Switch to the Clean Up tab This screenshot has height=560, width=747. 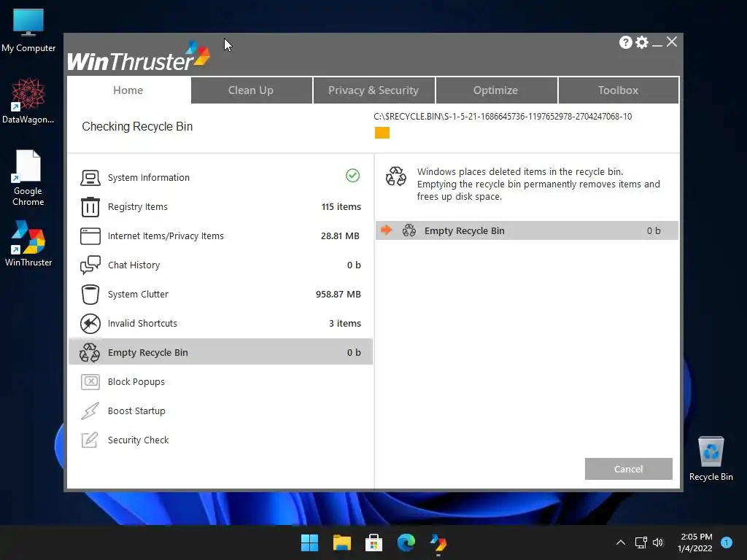[251, 90]
